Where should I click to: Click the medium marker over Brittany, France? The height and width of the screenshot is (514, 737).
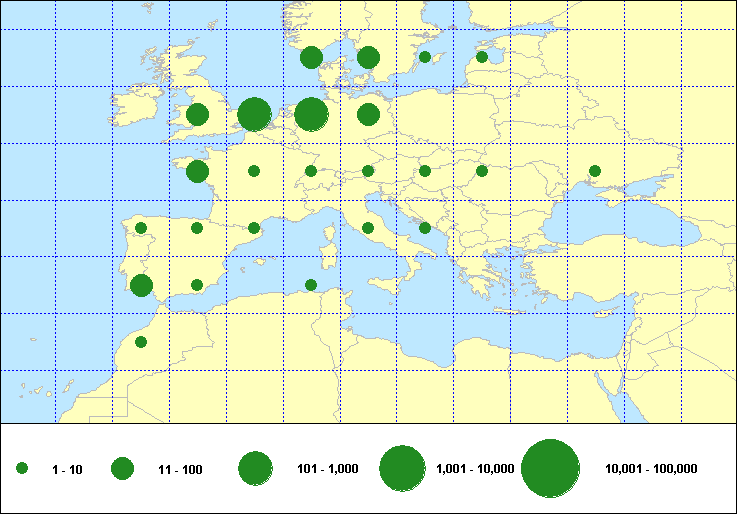point(198,172)
